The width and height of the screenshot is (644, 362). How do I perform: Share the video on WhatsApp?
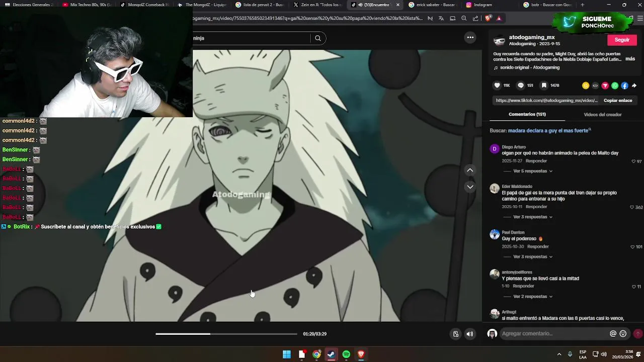pos(615,85)
